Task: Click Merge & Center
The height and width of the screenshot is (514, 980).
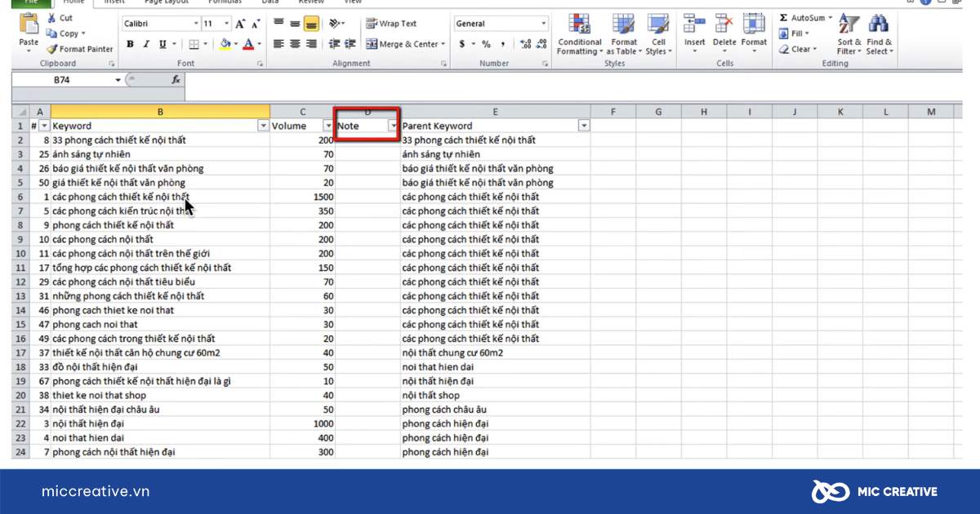Action: (x=402, y=44)
